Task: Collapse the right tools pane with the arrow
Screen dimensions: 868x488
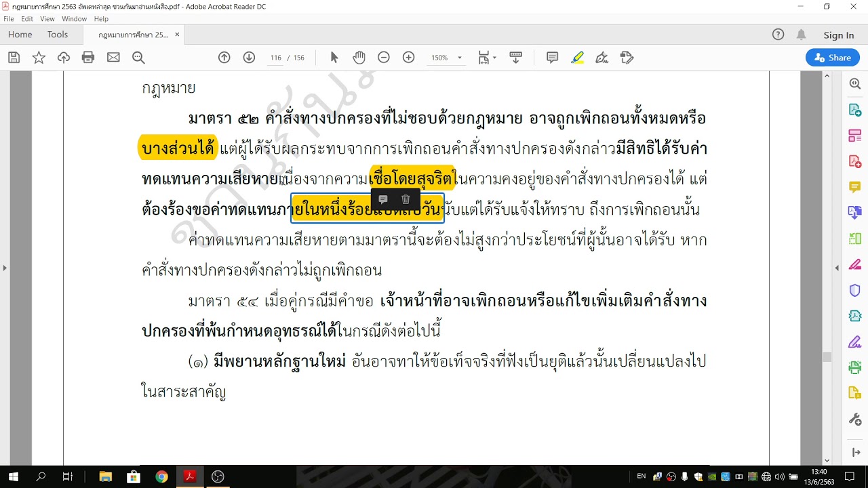Action: (x=855, y=452)
